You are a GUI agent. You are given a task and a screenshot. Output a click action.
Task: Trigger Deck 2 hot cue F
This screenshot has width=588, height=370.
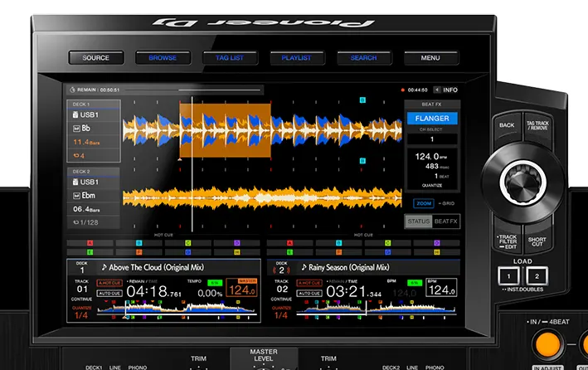[338, 252]
